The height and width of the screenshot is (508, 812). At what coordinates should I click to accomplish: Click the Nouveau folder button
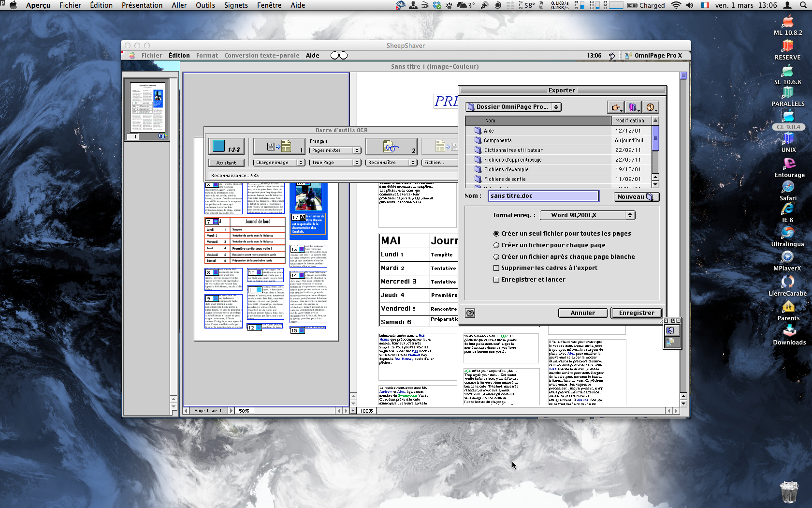pyautogui.click(x=636, y=197)
